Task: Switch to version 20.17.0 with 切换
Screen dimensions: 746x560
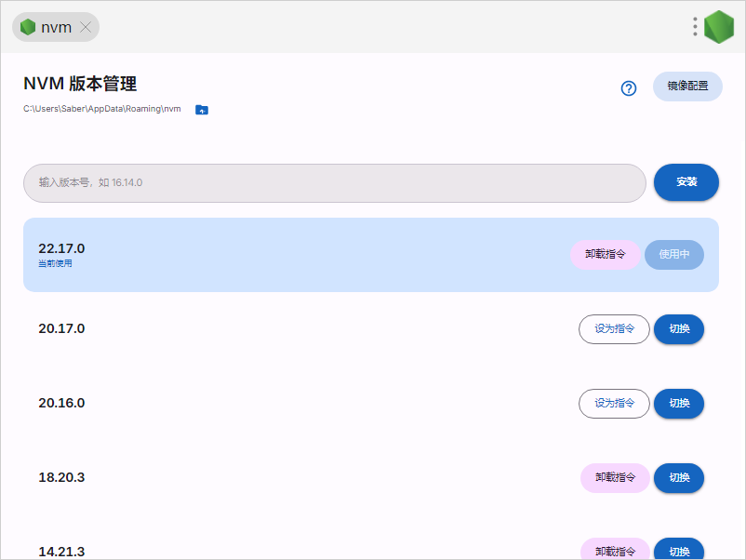Action: [679, 328]
